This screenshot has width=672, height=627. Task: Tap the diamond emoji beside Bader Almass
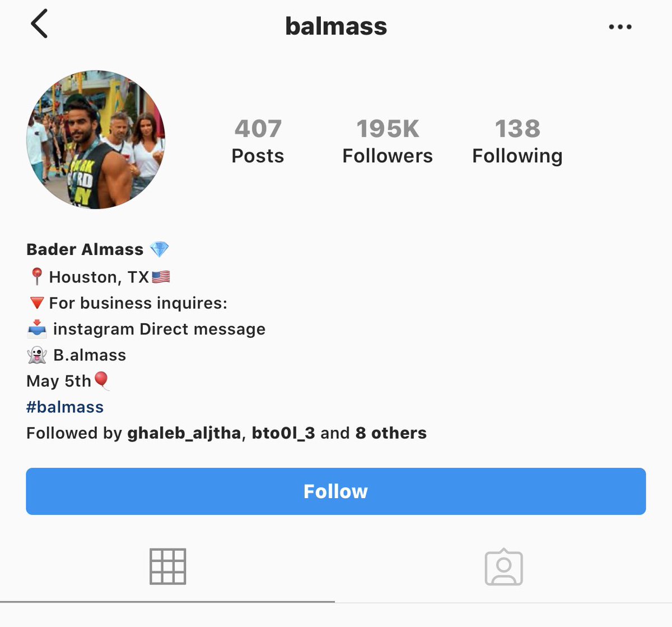(160, 249)
